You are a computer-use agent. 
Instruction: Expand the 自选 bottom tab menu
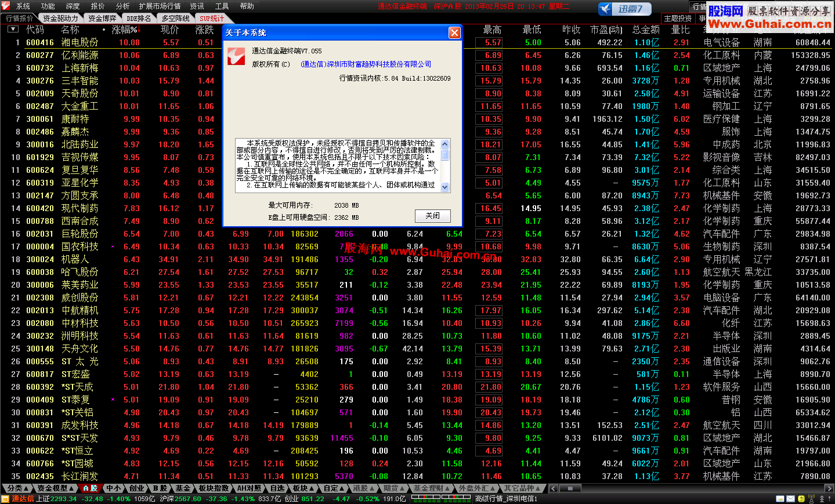pyautogui.click(x=278, y=488)
